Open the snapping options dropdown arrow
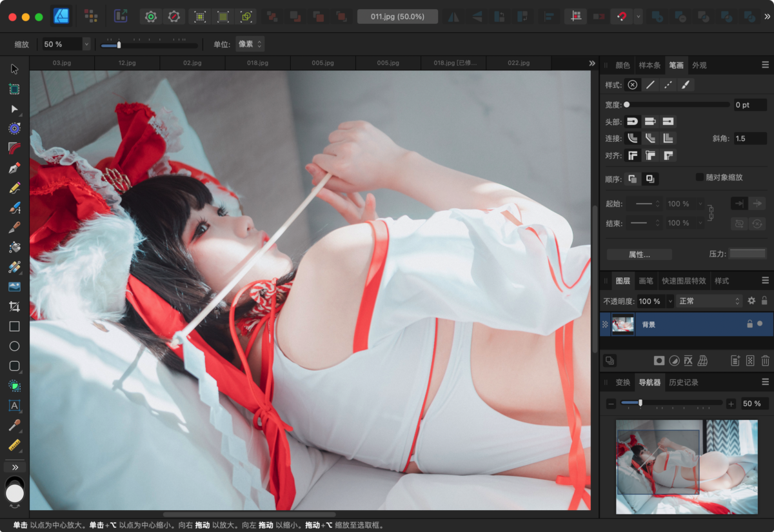 point(638,16)
